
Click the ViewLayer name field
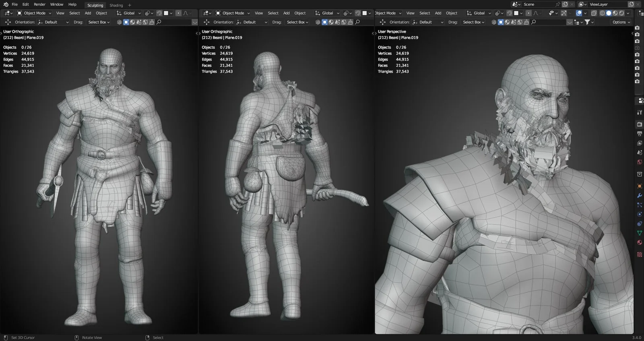pos(608,4)
